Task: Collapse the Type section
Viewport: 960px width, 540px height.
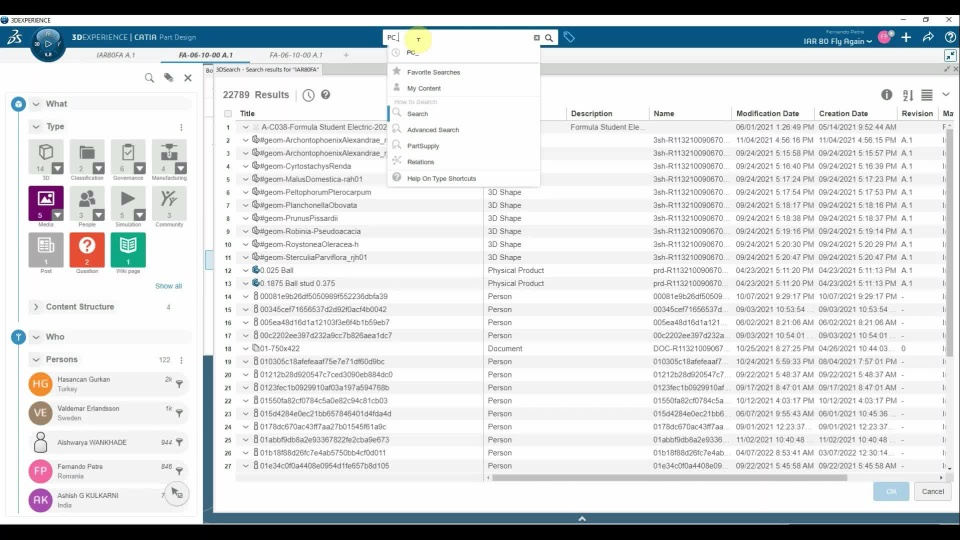Action: tap(36, 127)
